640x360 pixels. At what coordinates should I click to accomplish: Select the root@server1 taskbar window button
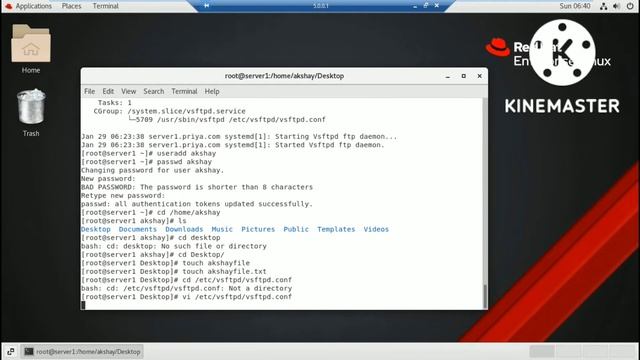82,351
